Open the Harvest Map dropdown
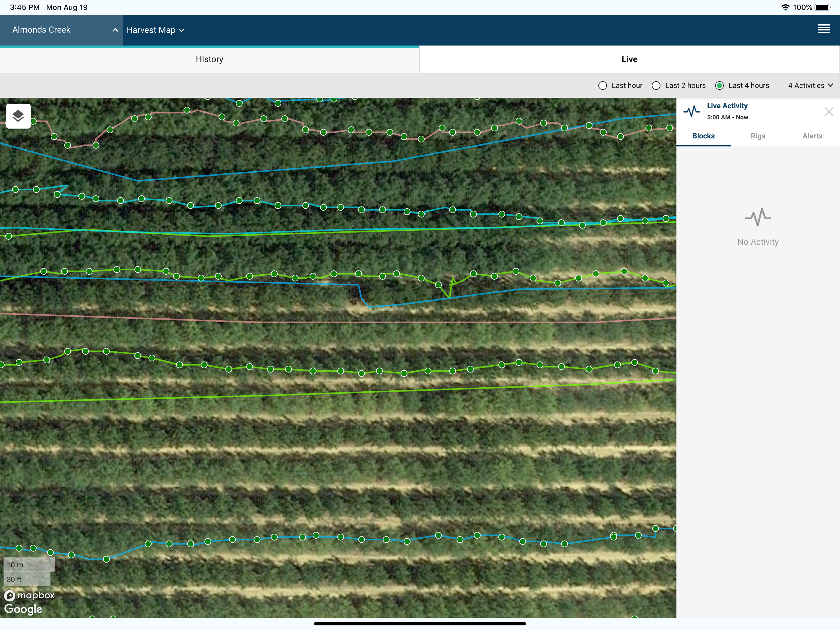Screen dimensions: 840x630 pos(155,30)
